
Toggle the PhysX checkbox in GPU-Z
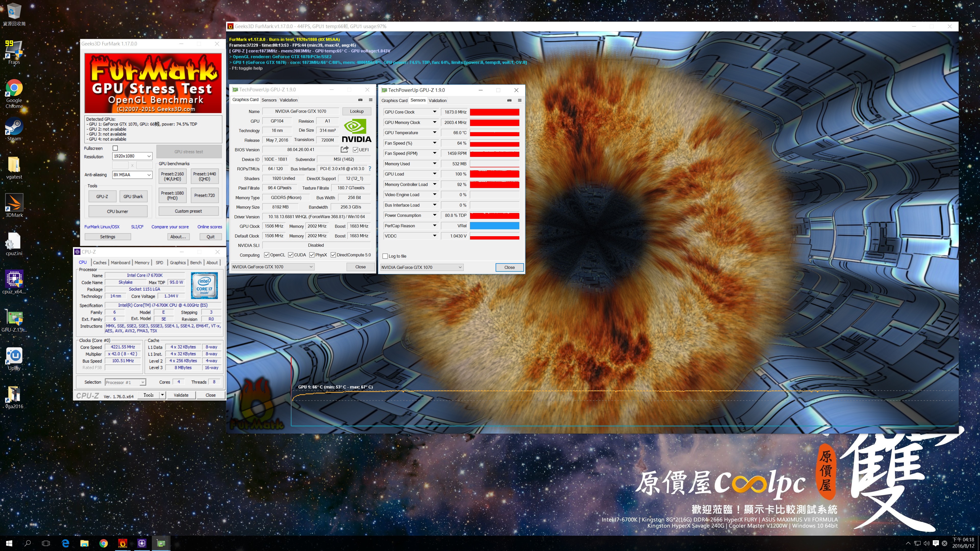pos(312,255)
